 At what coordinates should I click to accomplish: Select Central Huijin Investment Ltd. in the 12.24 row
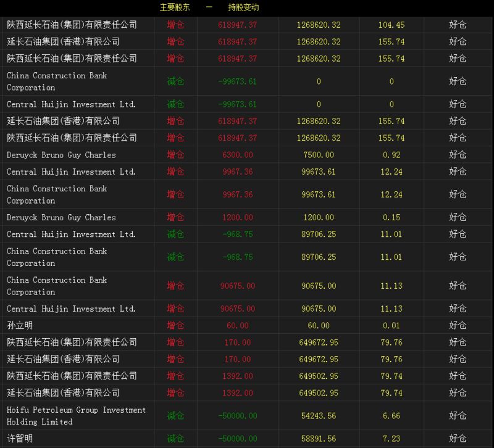tap(71, 172)
